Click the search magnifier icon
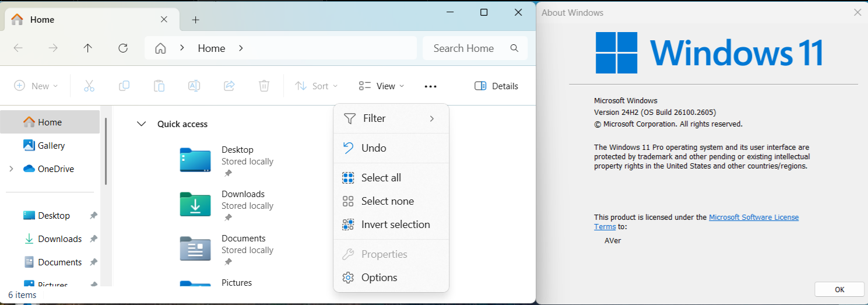Viewport: 868px width, 305px height. coord(514,48)
